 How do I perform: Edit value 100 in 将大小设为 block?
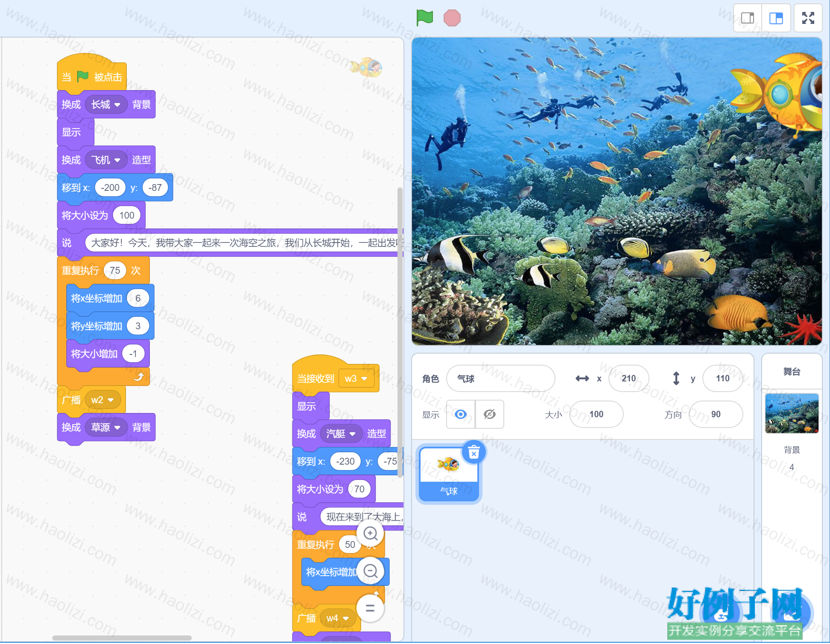[x=127, y=216]
